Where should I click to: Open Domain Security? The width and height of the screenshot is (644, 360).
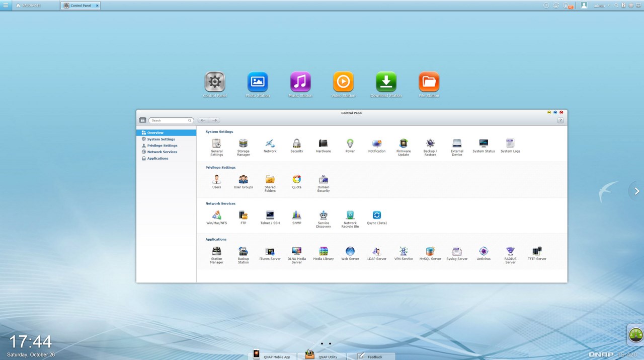[324, 183]
